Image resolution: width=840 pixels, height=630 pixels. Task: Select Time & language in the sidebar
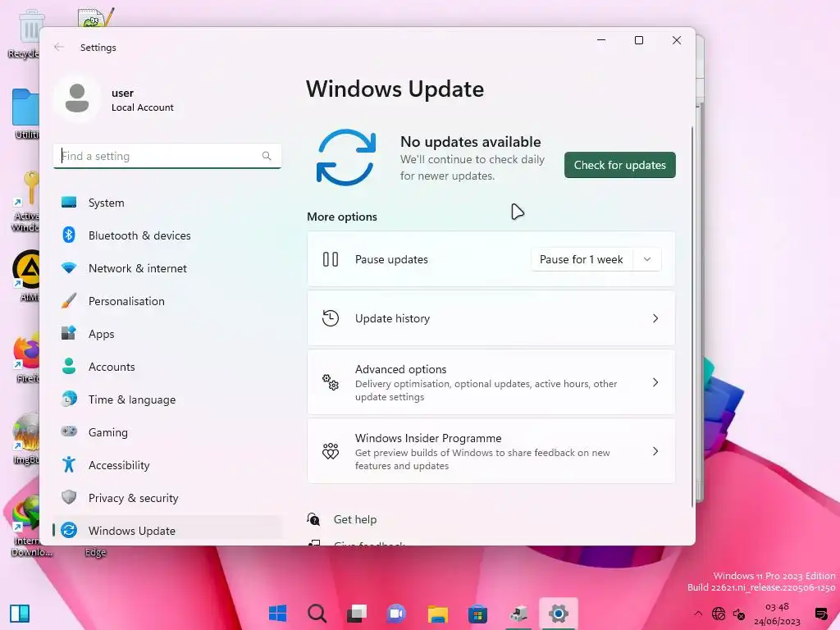[167, 399]
